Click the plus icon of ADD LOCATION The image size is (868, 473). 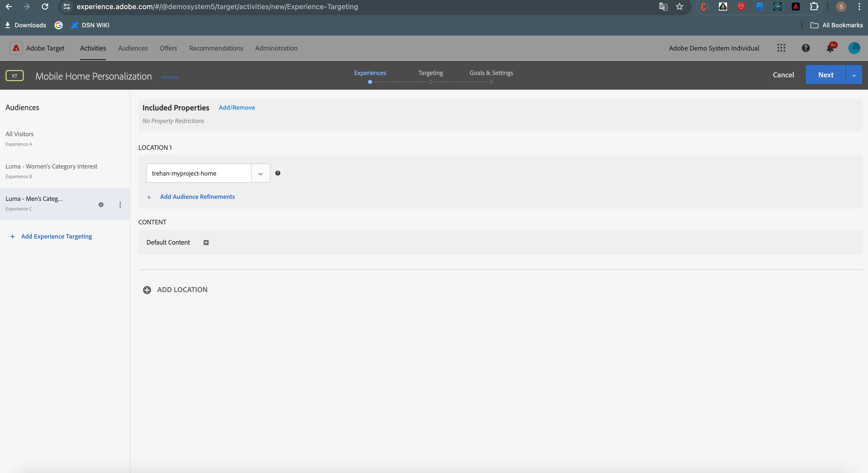[x=147, y=290]
